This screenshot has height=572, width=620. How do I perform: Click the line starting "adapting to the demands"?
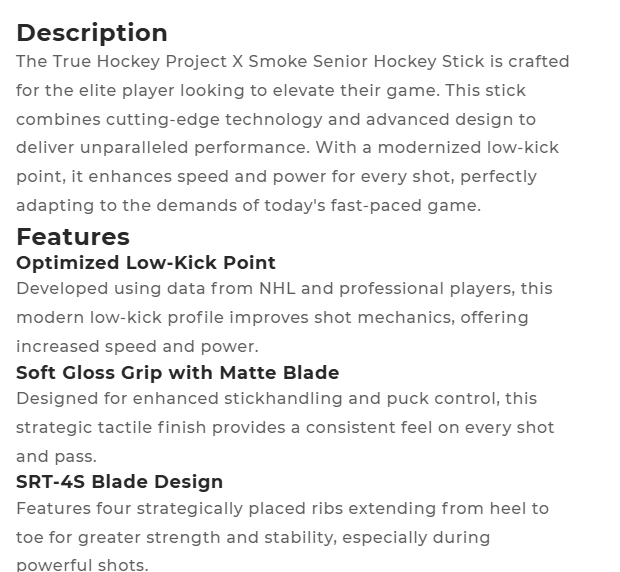pos(248,206)
